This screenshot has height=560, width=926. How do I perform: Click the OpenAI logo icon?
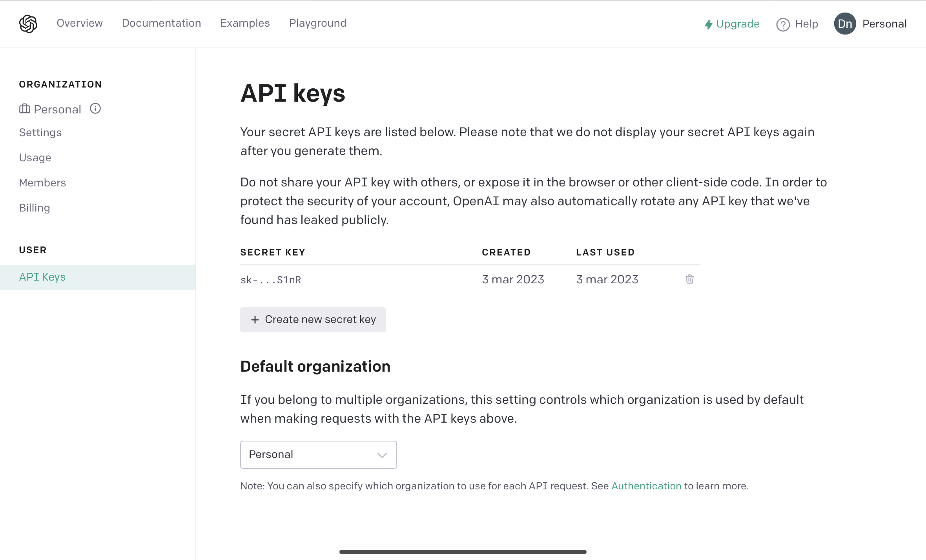(x=28, y=24)
